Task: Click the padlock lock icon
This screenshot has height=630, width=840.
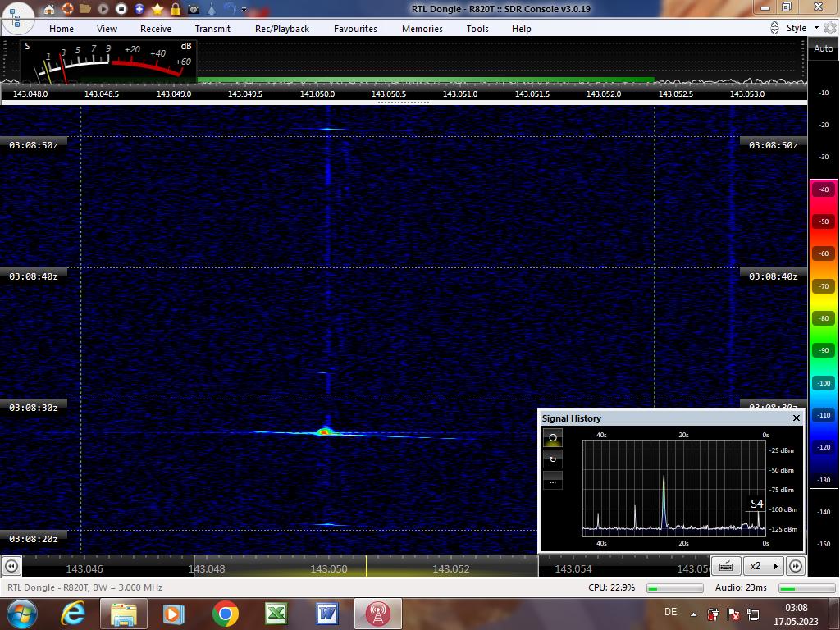Action: point(176,9)
